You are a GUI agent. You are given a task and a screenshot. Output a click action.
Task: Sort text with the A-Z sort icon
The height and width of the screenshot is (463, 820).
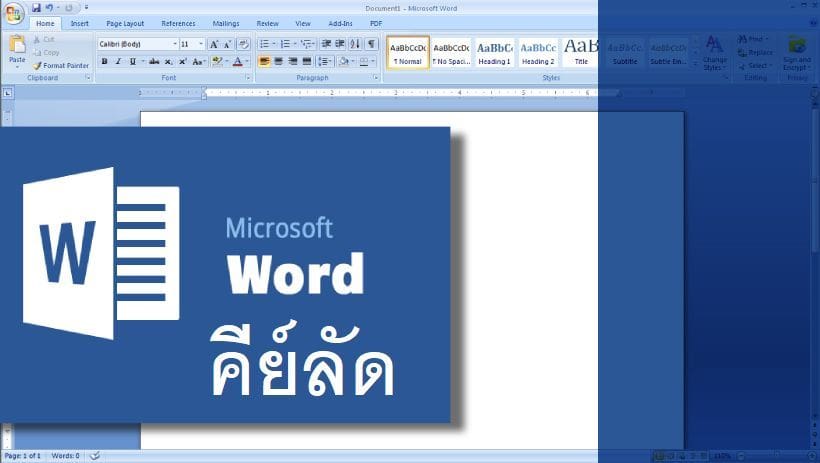355,44
